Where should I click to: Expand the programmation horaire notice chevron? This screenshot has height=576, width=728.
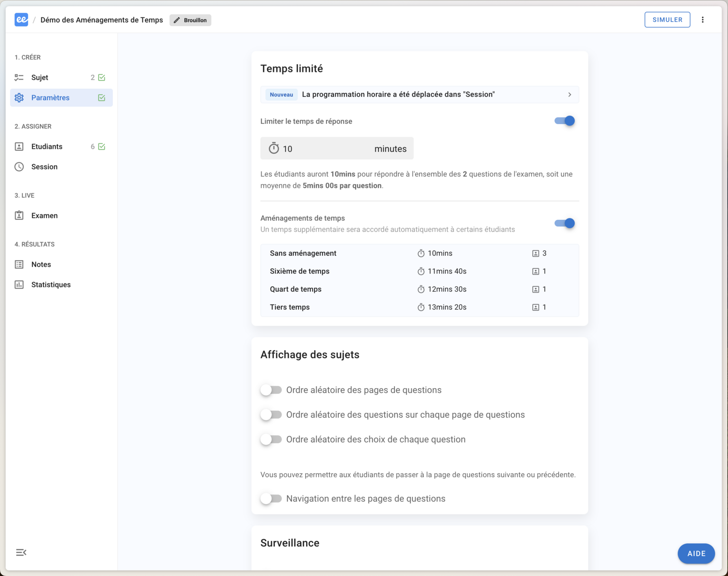[569, 95]
